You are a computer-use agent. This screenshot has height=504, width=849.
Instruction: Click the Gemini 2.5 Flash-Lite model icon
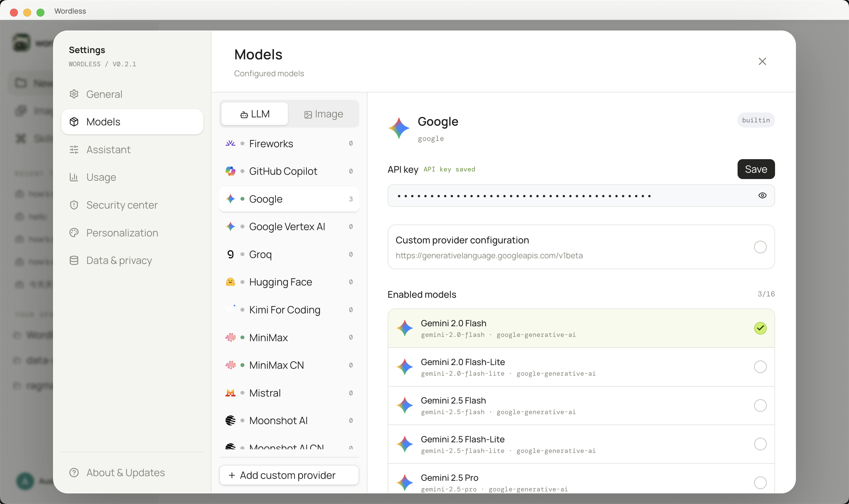(x=405, y=444)
